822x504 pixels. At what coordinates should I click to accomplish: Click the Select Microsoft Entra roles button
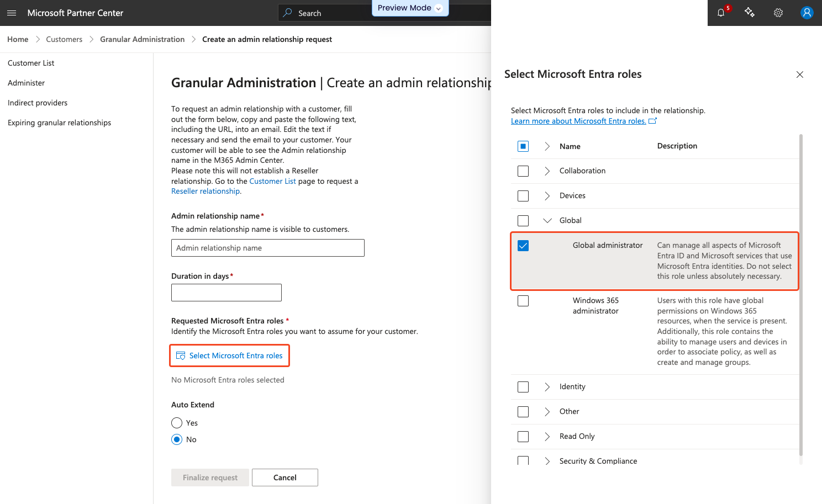229,356
